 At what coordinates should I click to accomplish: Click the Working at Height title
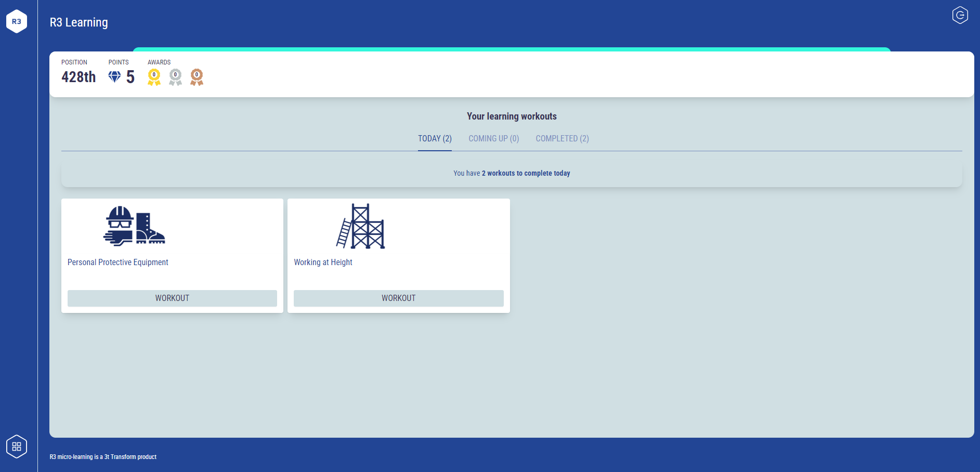tap(323, 263)
